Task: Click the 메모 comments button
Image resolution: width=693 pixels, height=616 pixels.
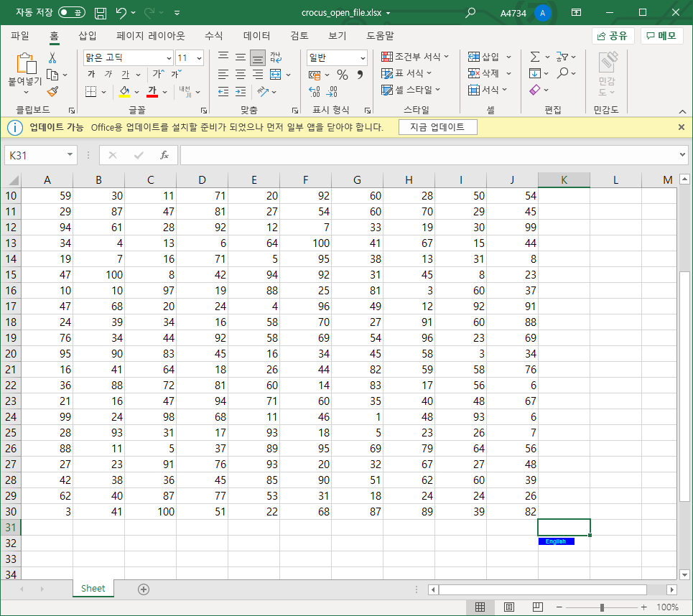Action: click(x=661, y=36)
